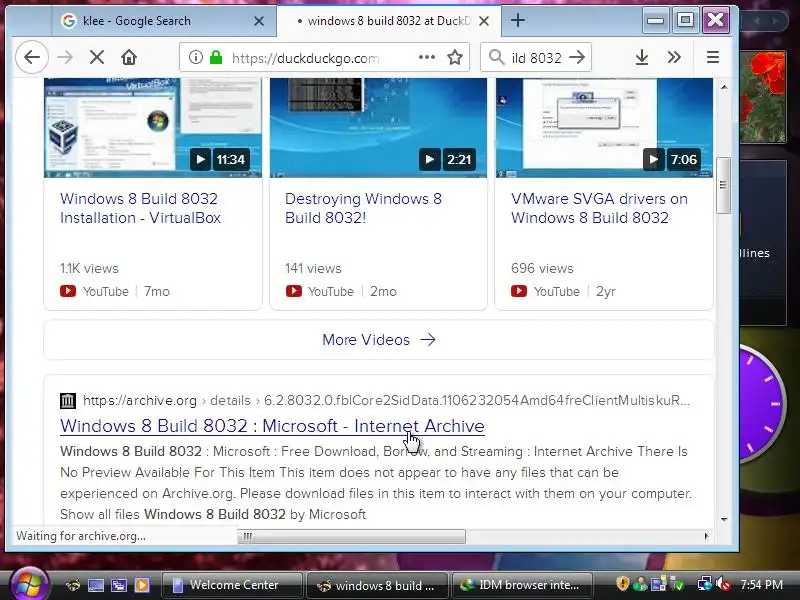Open 'VMware SVGA drivers on Windows 8' link
800x600 pixels.
599,208
